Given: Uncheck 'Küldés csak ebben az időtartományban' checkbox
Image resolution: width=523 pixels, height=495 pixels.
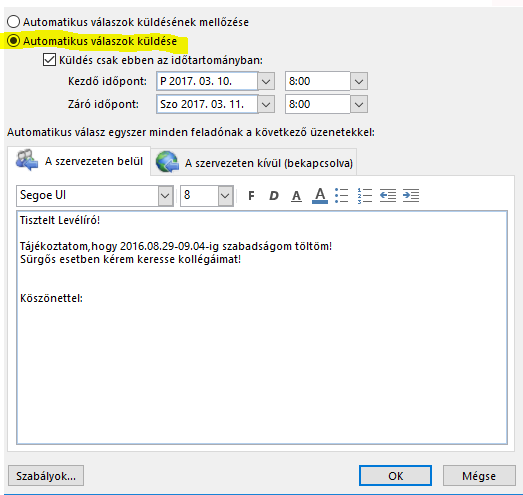Looking at the screenshot, I should point(49,60).
